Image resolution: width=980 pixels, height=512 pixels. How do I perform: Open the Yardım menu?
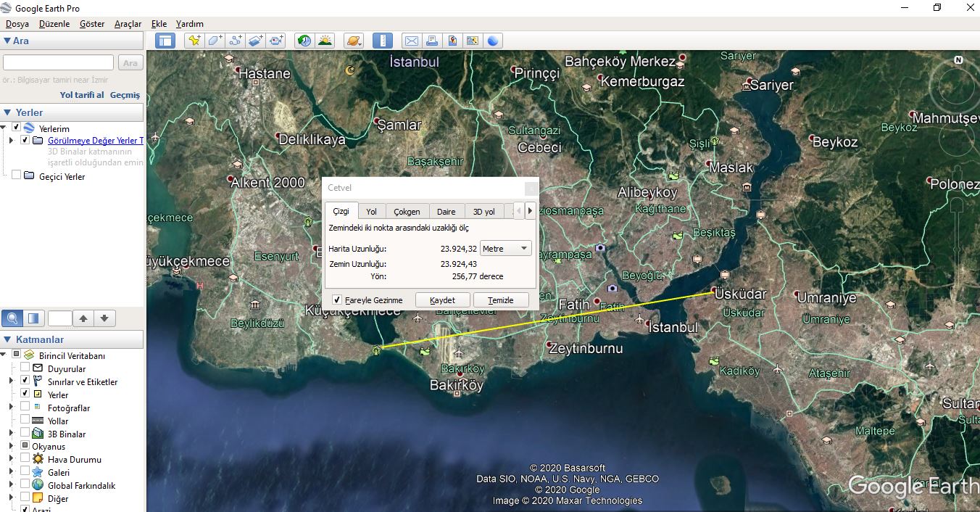(x=189, y=24)
